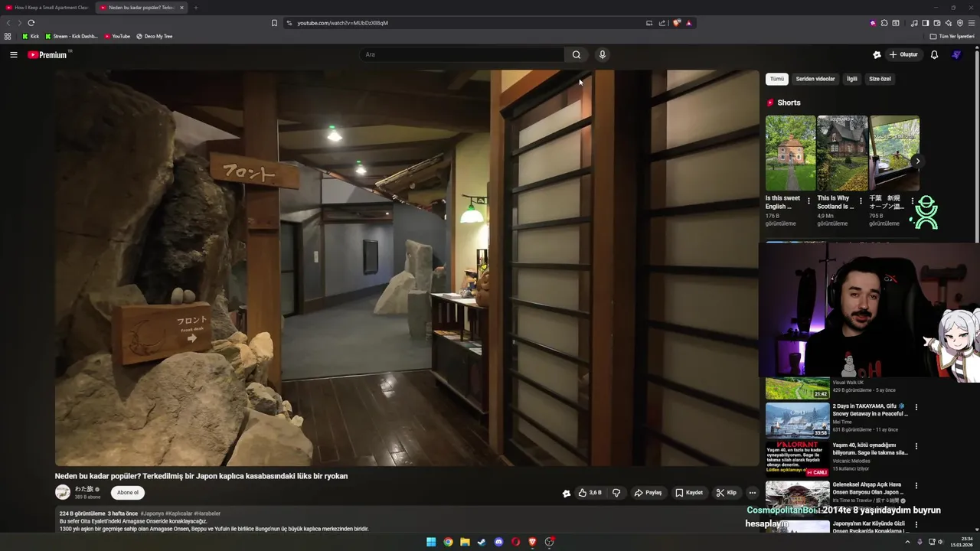
Task: Open the わた旅 channel name link
Action: (84, 488)
